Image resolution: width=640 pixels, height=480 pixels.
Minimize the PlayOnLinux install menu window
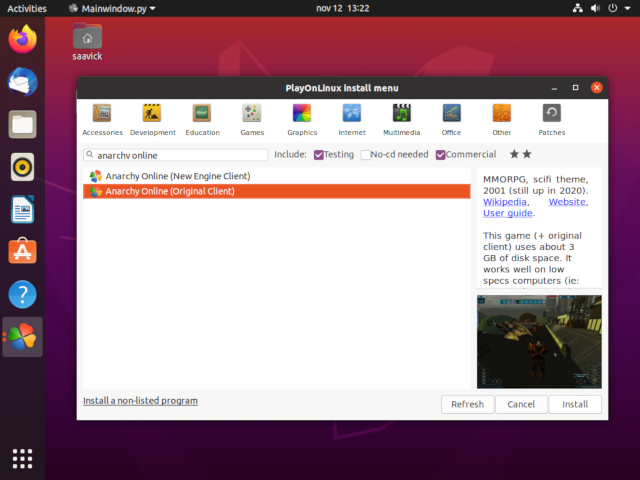click(x=554, y=88)
